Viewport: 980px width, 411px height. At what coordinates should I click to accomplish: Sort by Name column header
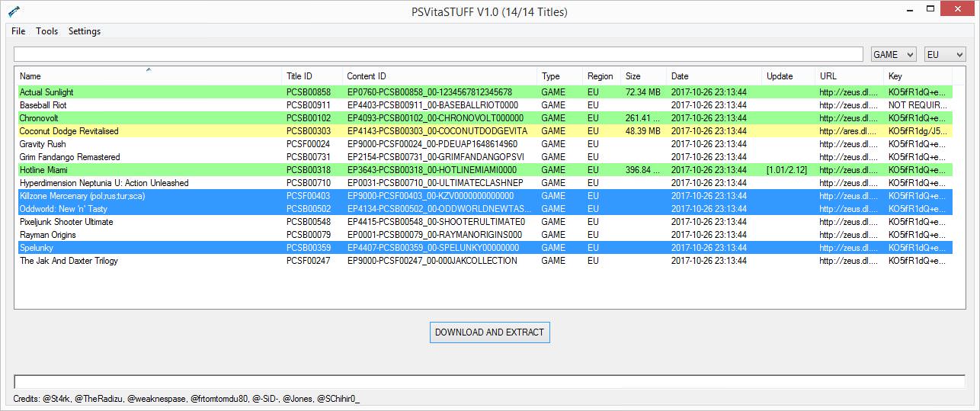coord(149,76)
